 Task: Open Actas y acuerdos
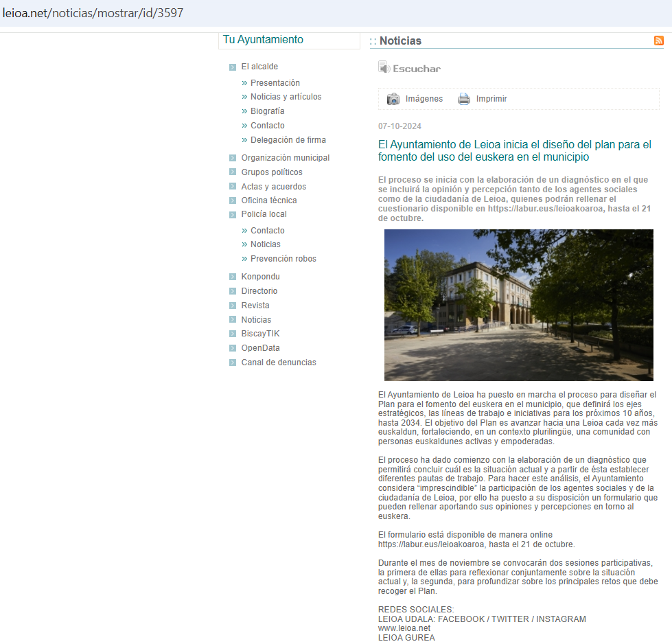point(273,187)
